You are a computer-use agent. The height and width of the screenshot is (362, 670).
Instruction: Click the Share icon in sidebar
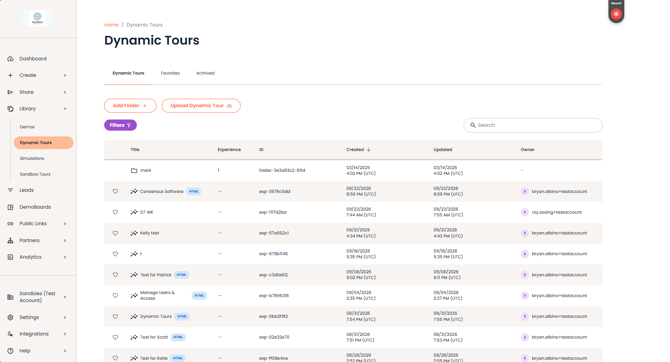click(10, 92)
